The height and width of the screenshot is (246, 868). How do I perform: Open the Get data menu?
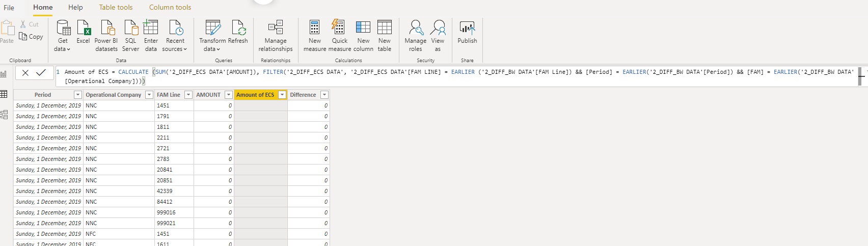pos(63,36)
